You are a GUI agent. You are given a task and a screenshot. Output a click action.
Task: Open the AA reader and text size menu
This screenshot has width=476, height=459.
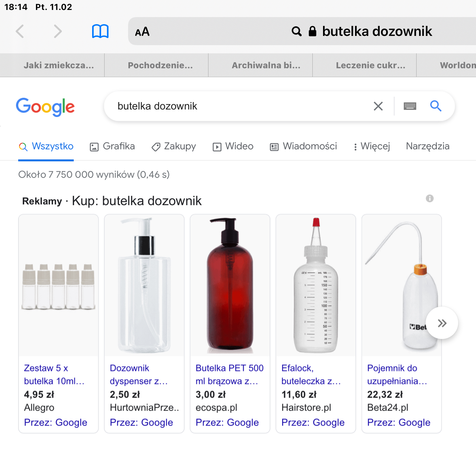[142, 32]
